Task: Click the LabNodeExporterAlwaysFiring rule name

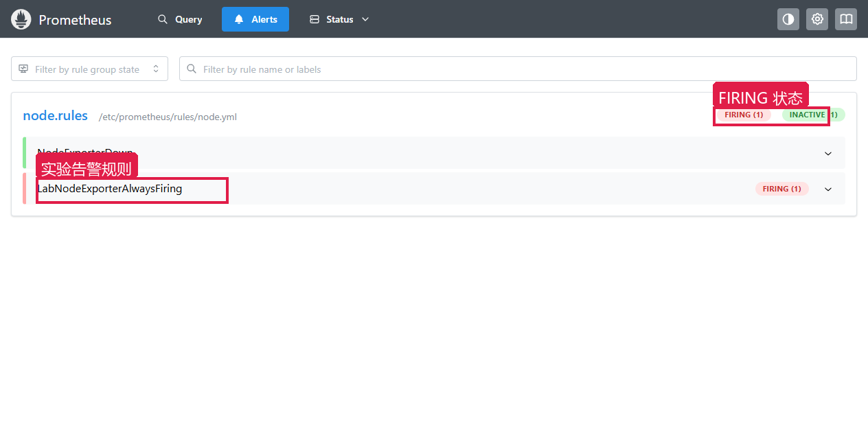Action: point(110,188)
